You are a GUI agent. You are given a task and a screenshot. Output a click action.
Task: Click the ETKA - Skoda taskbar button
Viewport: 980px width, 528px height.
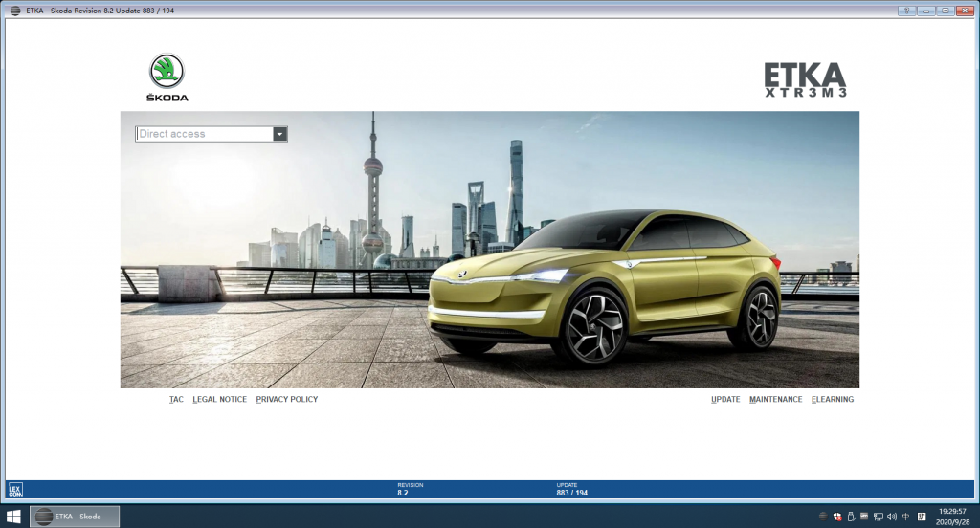tap(75, 517)
